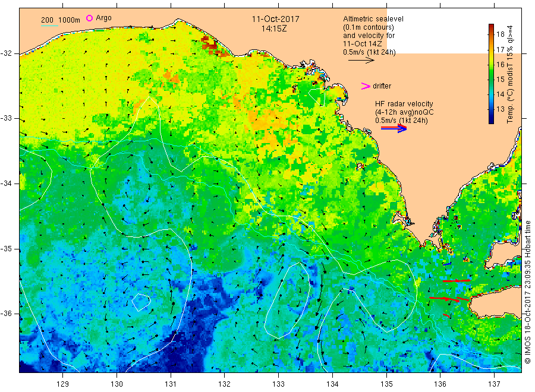Click the cyan 200m isobath legend line
The height and width of the screenshot is (392, 535).
(x=49, y=26)
